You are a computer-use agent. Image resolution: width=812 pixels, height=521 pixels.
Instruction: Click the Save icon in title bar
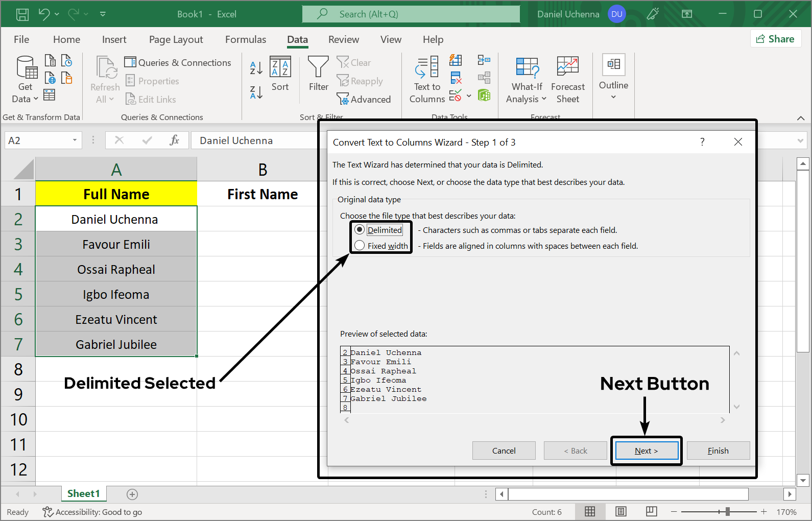click(22, 14)
